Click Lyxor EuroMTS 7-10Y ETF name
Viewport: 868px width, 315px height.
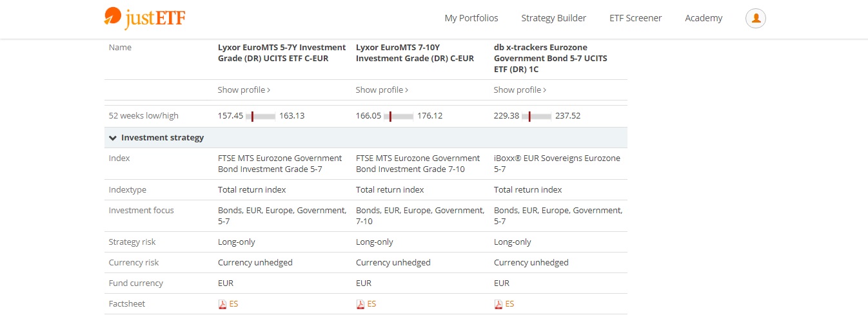(x=415, y=53)
